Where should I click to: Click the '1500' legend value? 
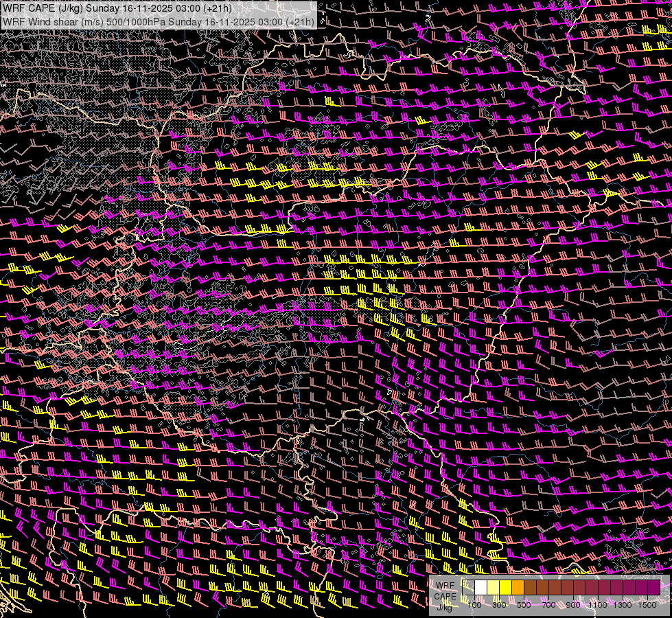647,605
